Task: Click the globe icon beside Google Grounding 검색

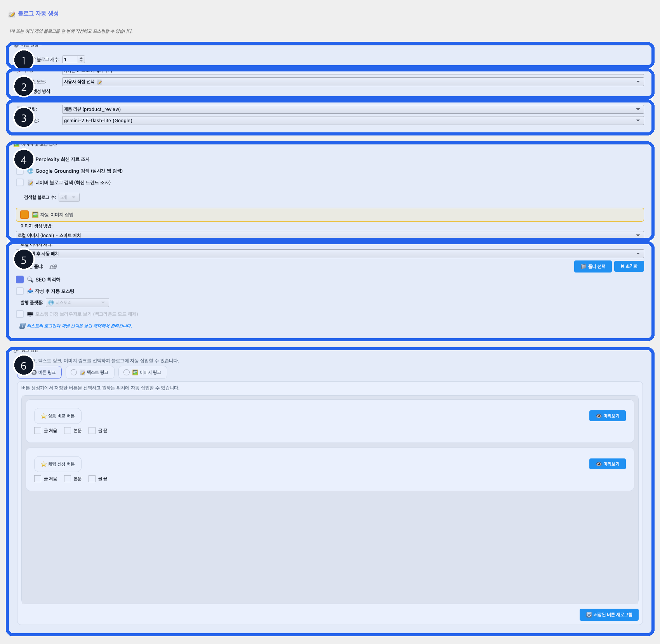Action: click(30, 171)
